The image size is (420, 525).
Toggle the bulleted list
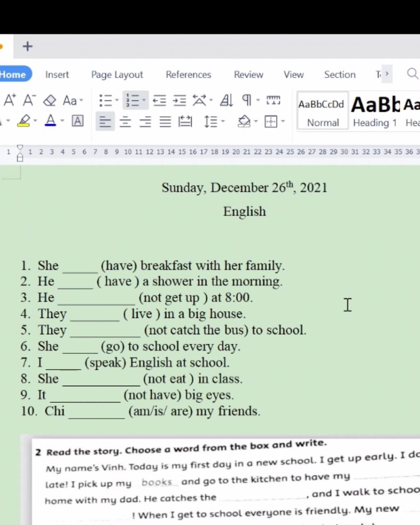coord(105,100)
